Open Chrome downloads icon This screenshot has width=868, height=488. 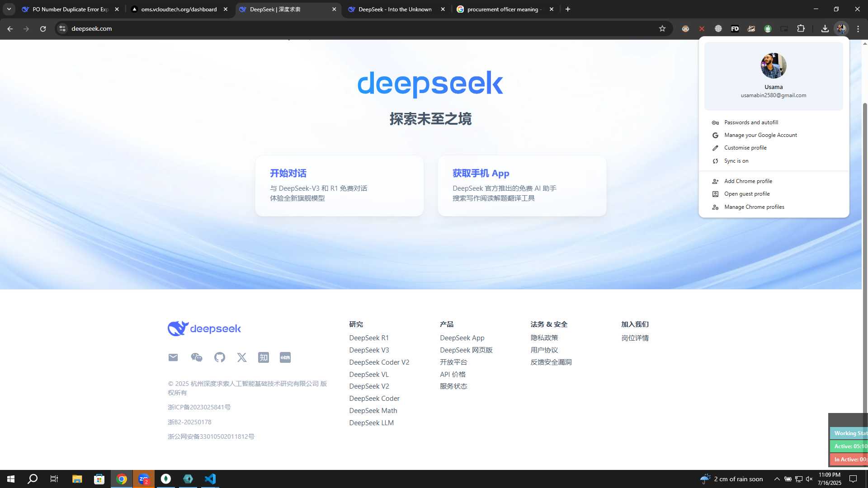click(x=825, y=28)
